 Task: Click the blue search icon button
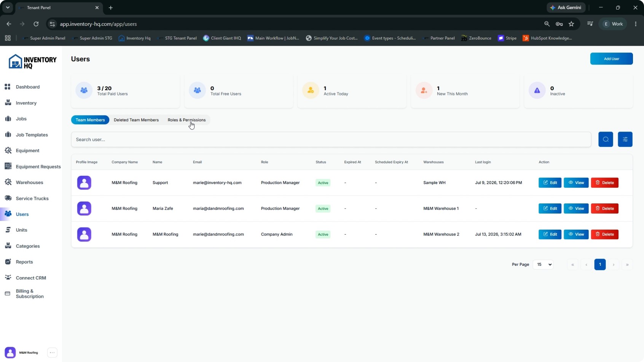[606, 139]
